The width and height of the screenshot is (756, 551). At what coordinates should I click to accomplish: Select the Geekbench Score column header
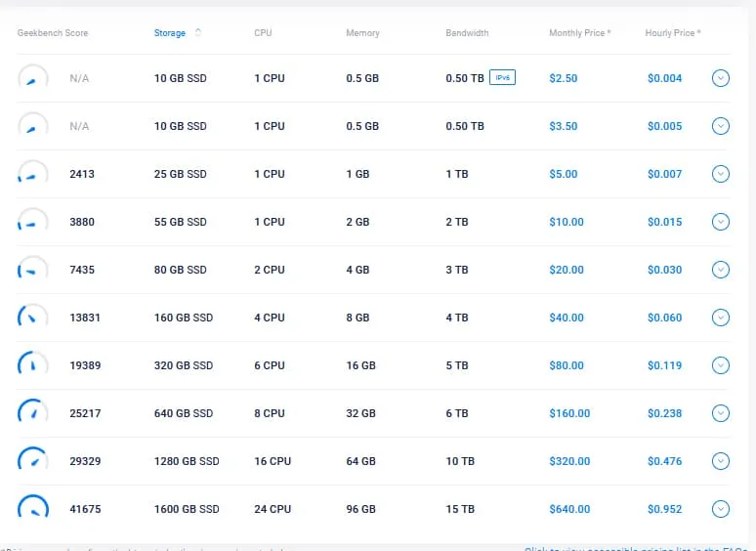pos(53,33)
